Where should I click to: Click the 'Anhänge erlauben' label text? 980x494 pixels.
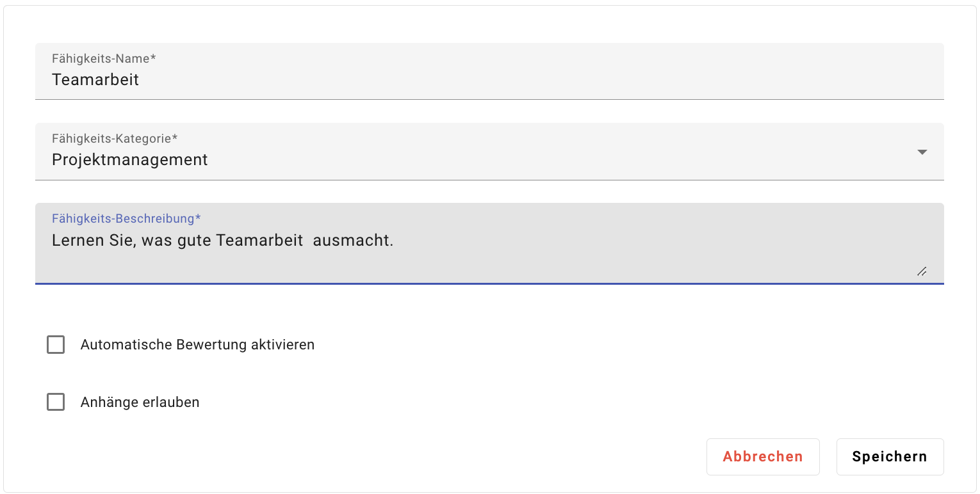click(140, 402)
